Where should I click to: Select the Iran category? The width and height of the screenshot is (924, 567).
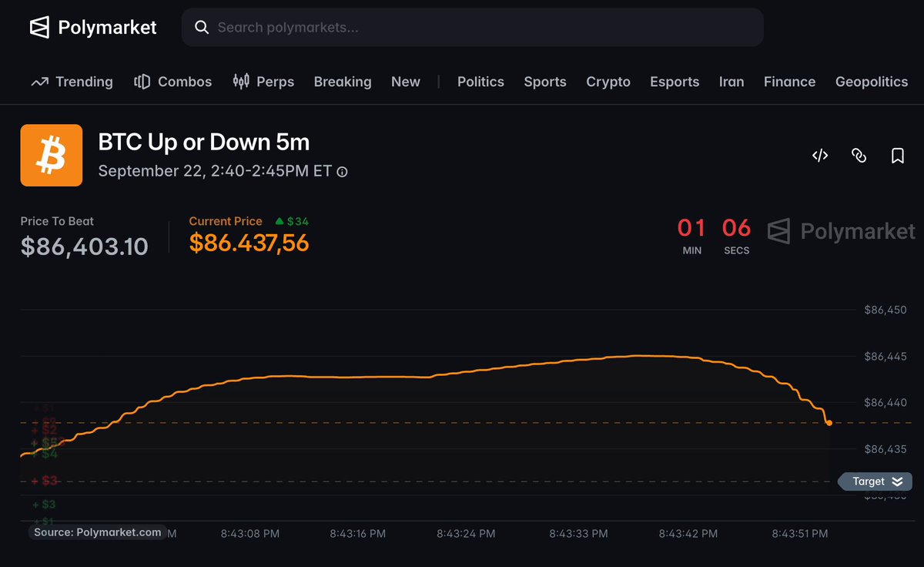731,82
